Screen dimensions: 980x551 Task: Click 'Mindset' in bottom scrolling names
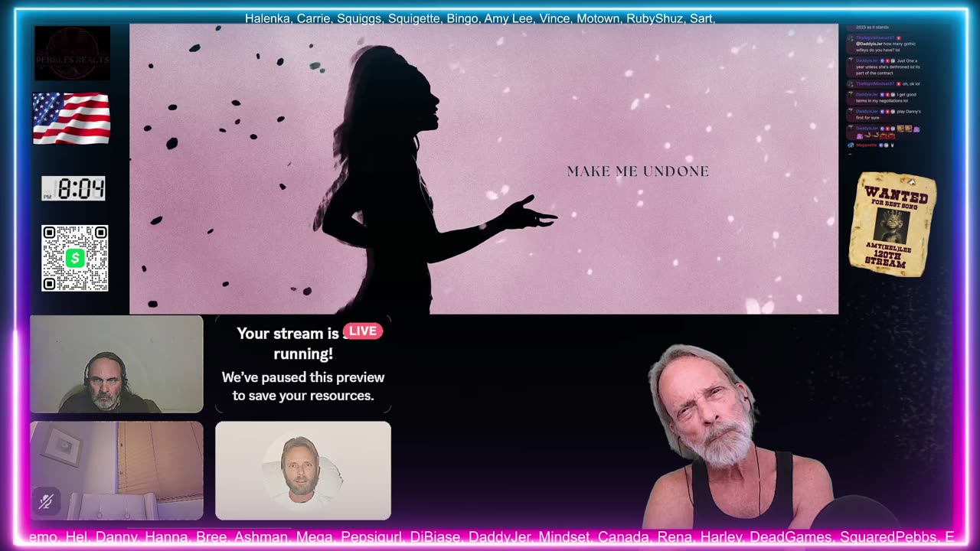[x=563, y=537]
